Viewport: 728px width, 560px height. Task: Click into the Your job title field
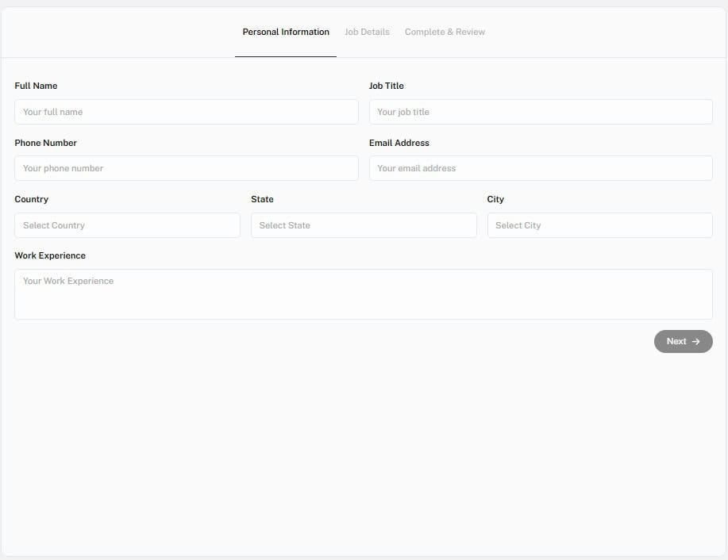(541, 112)
